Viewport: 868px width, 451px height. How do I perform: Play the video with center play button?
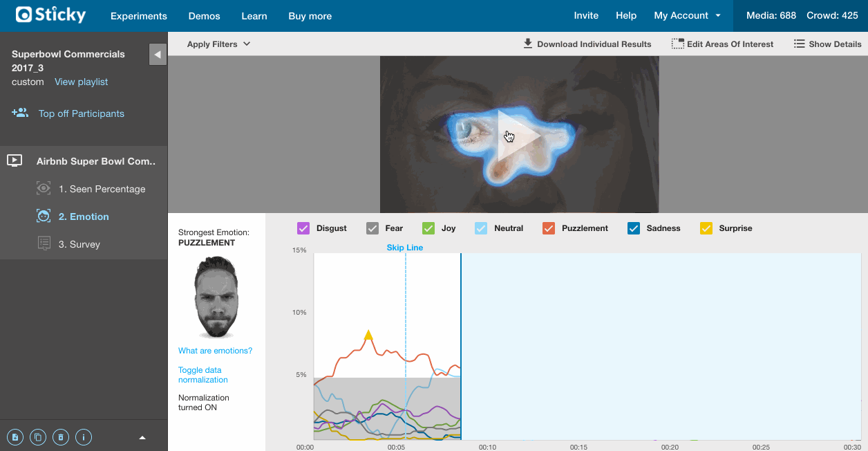point(519,136)
